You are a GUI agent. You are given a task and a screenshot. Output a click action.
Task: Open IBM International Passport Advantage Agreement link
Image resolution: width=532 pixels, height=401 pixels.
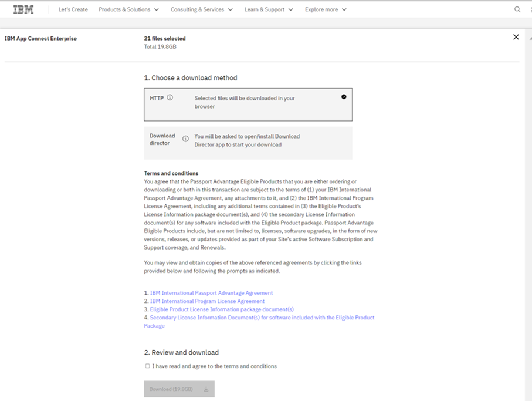point(211,293)
